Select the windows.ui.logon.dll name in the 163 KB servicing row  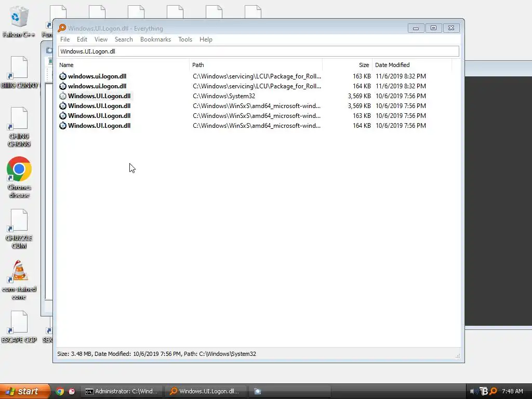pos(97,76)
